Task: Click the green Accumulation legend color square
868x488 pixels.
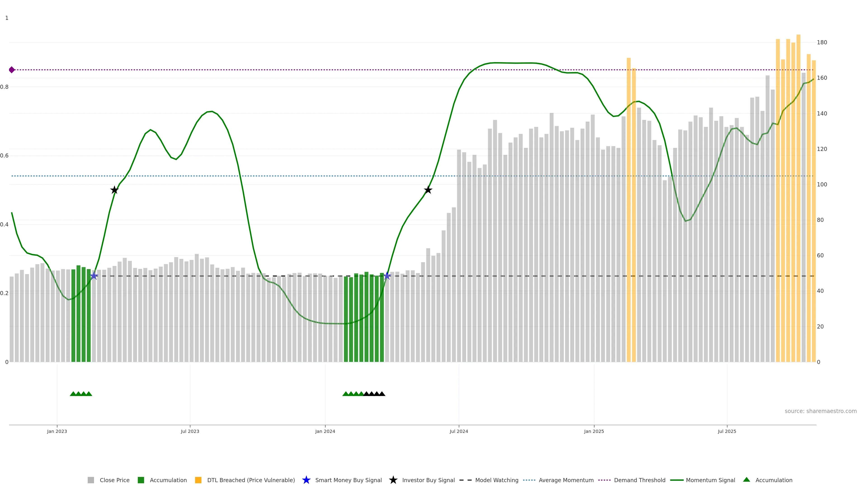Action: point(141,480)
